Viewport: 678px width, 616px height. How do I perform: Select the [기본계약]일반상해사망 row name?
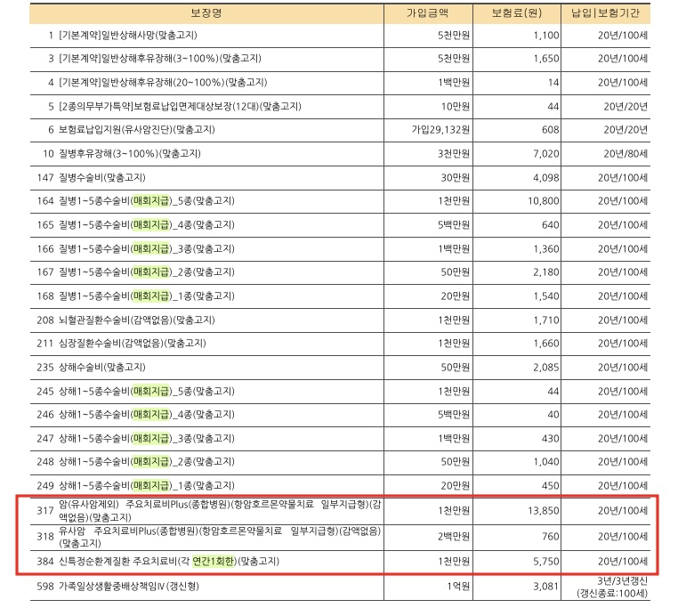[127, 36]
